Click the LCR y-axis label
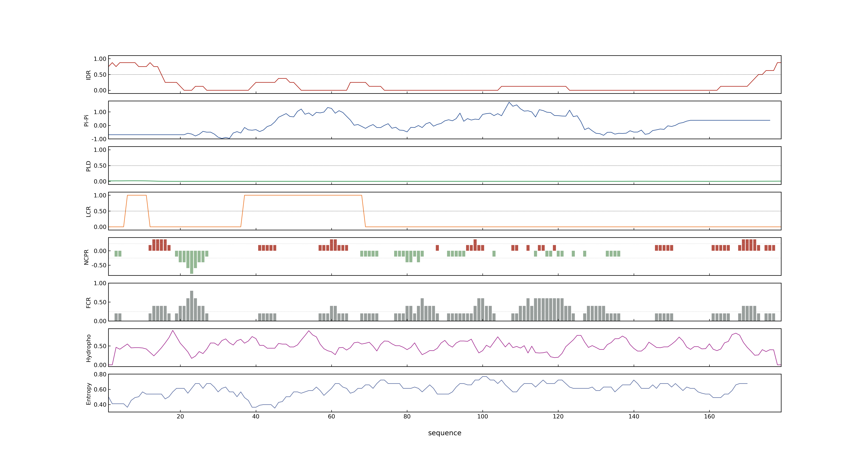Viewport: 868px width, 463px height. pos(88,211)
